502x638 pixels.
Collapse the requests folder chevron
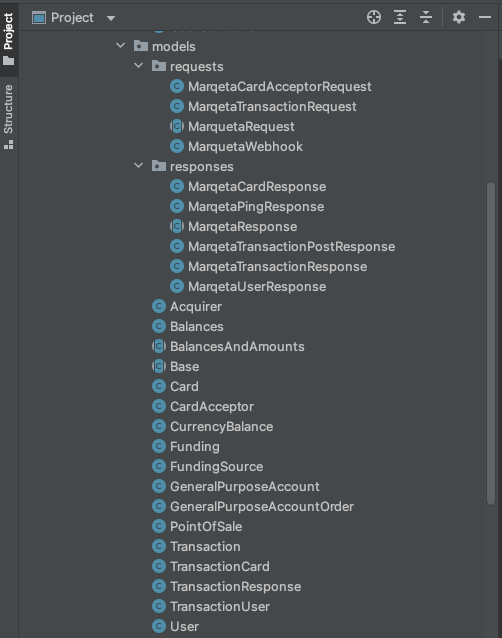139,66
